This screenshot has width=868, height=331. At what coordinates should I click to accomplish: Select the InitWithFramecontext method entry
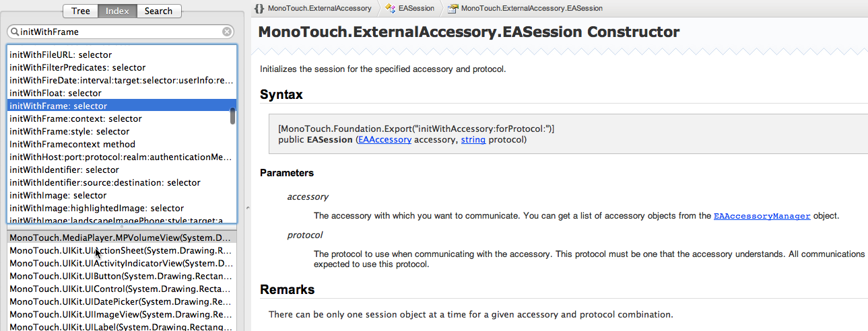coord(119,144)
